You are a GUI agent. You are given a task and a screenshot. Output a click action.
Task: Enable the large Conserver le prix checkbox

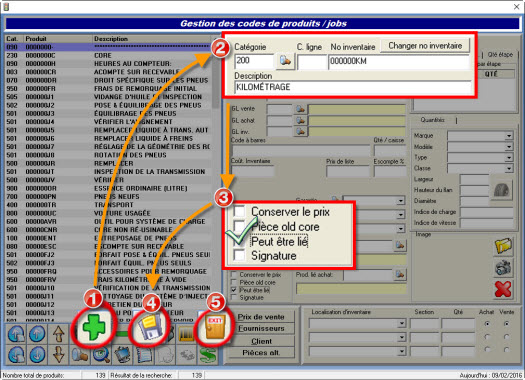click(239, 211)
